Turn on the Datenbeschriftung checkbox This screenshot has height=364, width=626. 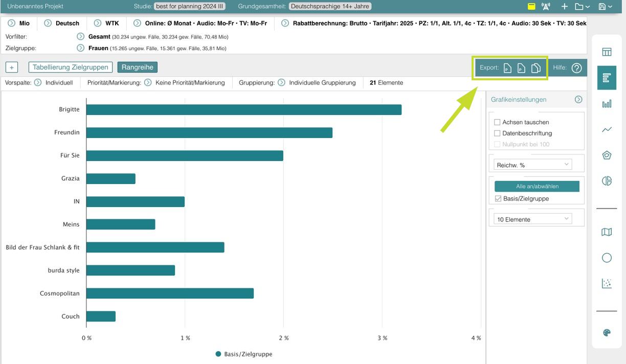497,133
